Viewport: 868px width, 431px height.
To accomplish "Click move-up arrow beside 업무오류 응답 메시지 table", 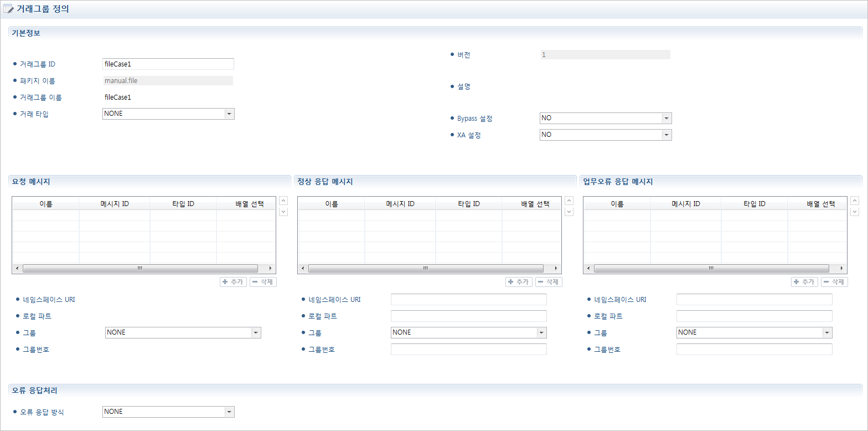I will [855, 201].
